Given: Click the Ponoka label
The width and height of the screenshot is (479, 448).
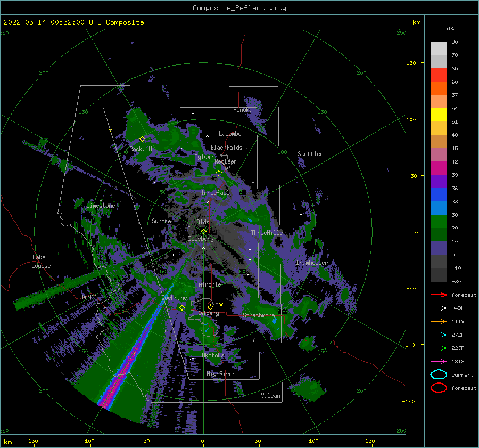Looking at the screenshot, I should [243, 110].
